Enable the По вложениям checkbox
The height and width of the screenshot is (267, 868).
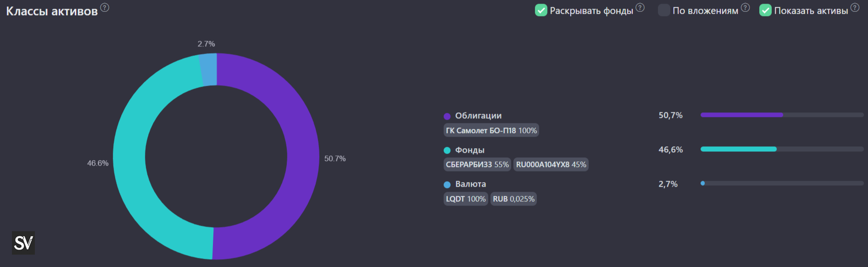[664, 10]
